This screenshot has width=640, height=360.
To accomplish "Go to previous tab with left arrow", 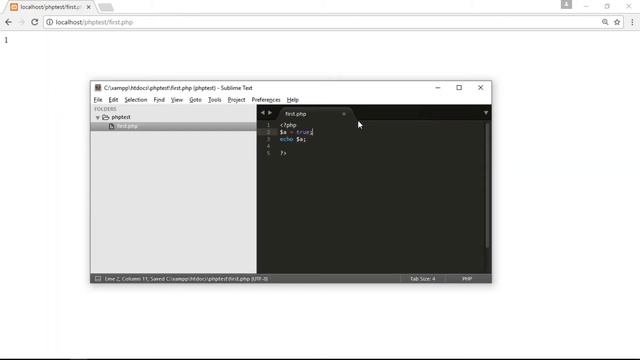I will [262, 113].
